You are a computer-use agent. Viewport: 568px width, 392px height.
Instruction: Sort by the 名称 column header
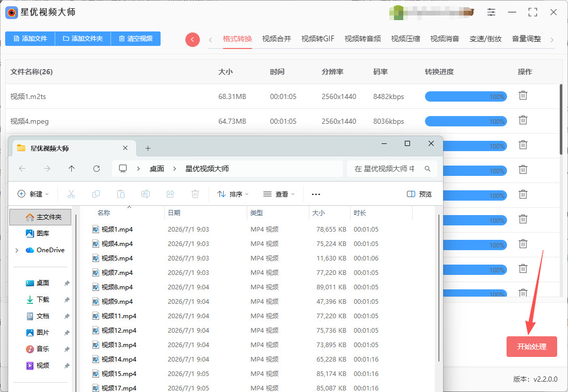(104, 213)
